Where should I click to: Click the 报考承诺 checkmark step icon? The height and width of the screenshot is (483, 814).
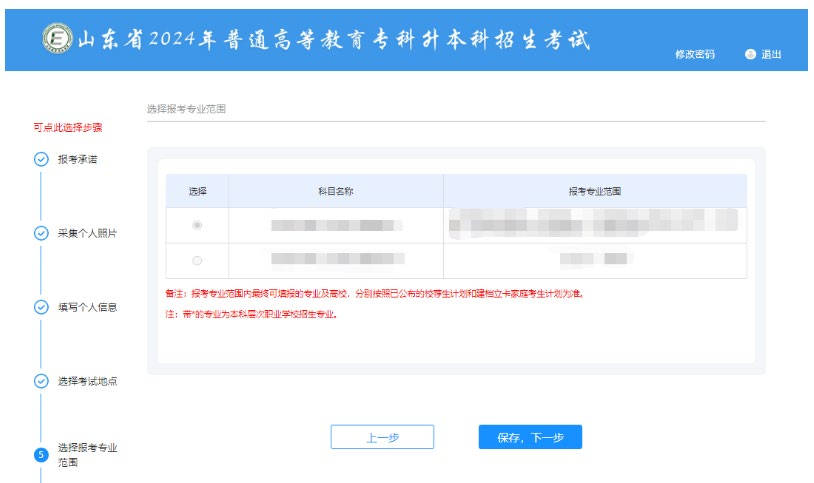point(41,159)
